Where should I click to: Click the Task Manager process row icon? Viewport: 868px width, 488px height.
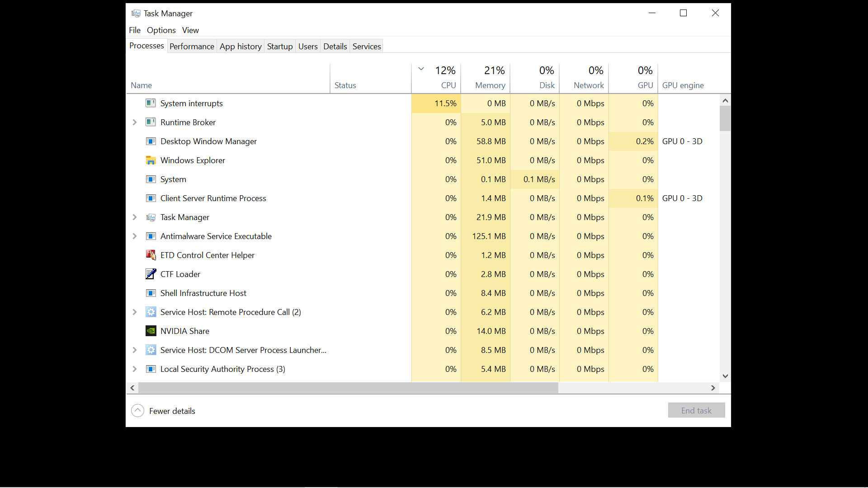pyautogui.click(x=151, y=217)
